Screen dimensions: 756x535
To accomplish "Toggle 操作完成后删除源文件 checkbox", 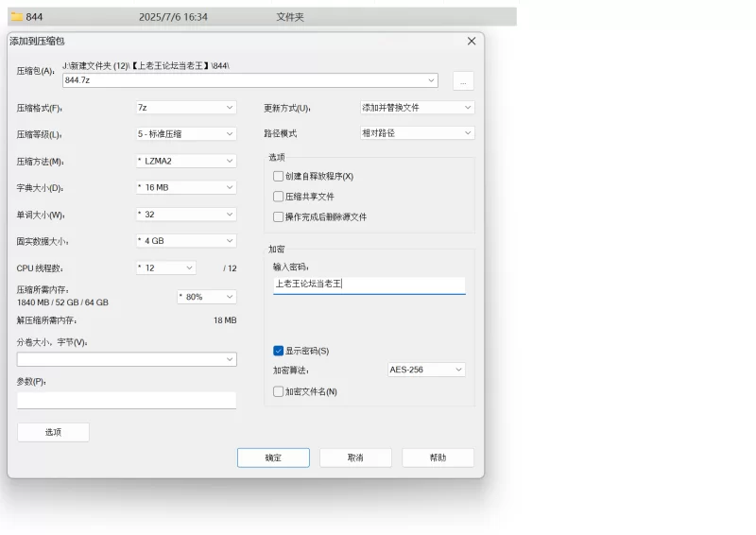I will [278, 216].
